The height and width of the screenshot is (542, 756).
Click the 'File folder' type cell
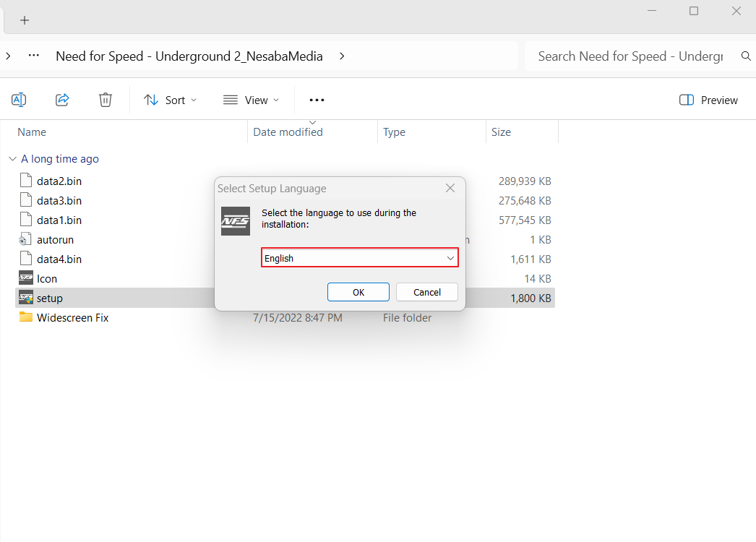tap(408, 318)
